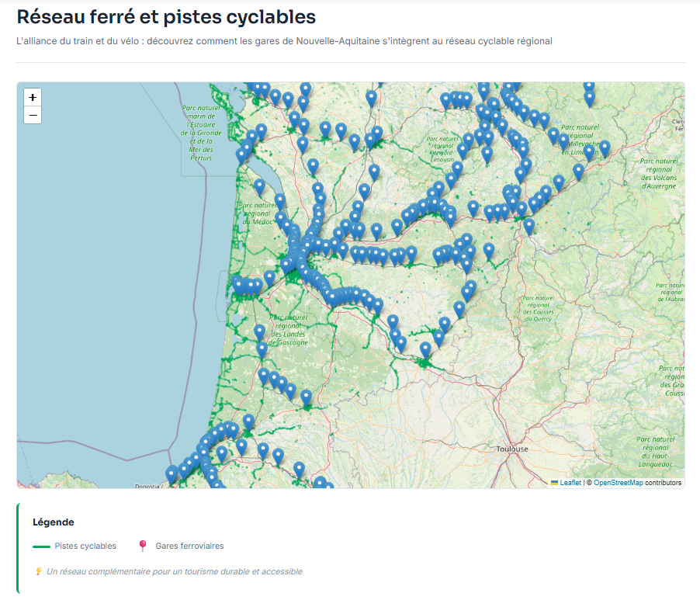Click the Périgord-Limousin park label
Viewport: 700px width, 600px height.
click(x=444, y=147)
